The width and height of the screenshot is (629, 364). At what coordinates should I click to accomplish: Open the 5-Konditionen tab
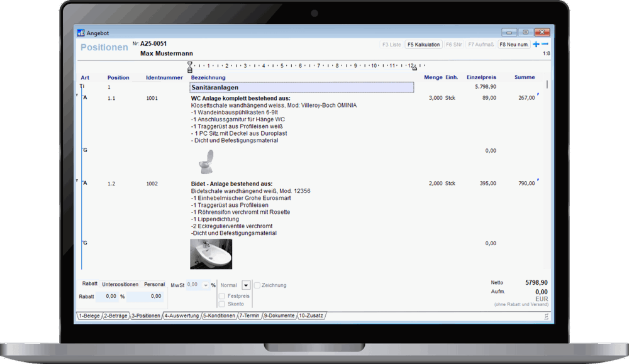[219, 316]
